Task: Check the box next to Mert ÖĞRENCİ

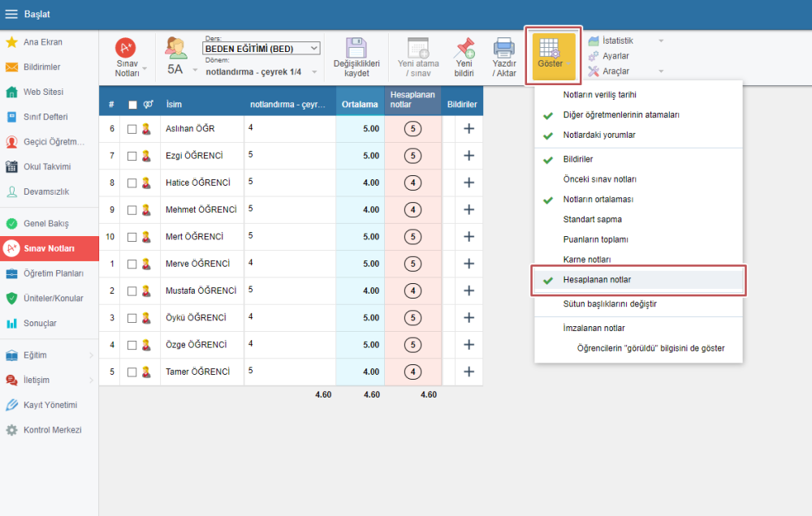Action: 132,237
